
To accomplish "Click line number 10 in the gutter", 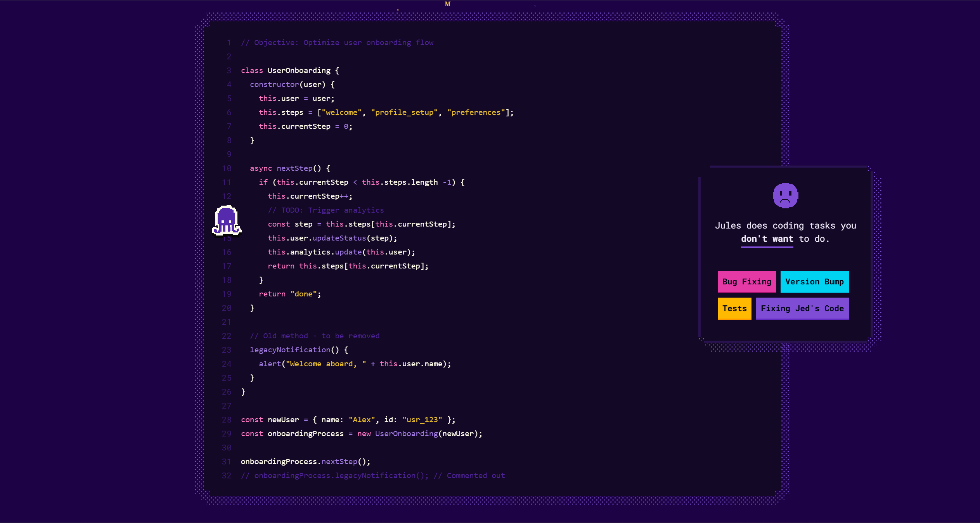I will 227,168.
